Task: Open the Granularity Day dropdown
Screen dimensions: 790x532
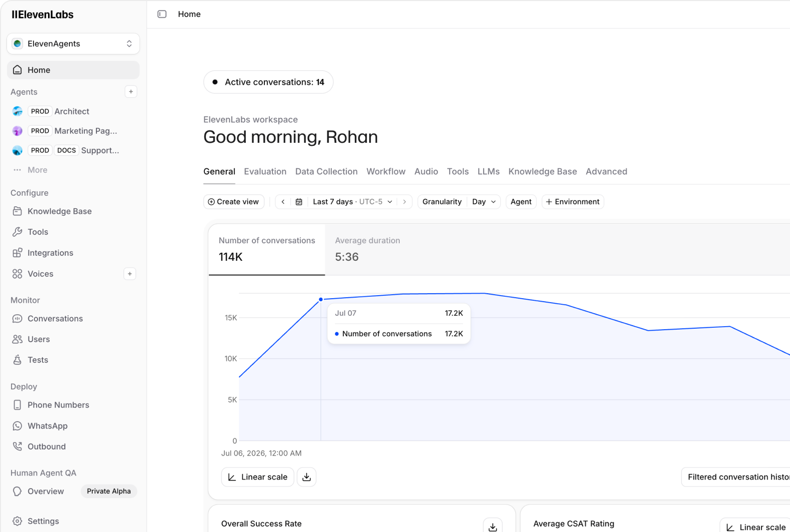Action: [484, 202]
